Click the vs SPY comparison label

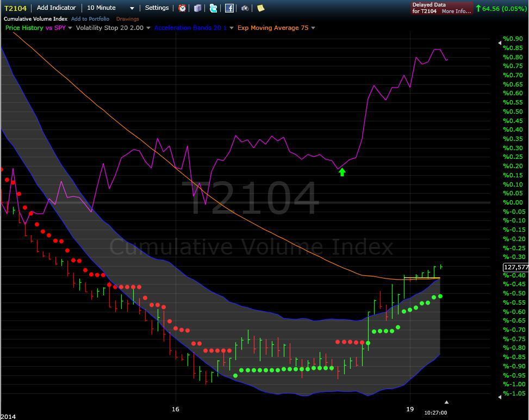pos(55,28)
